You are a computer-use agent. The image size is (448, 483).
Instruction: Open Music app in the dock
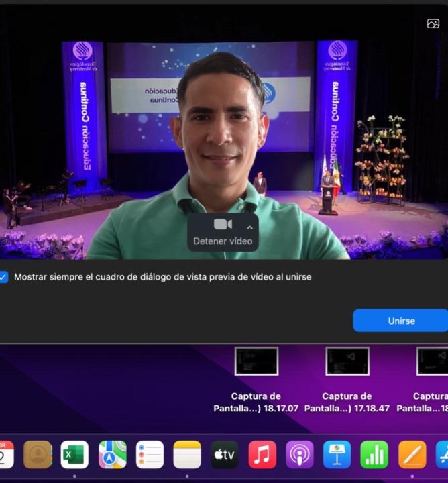[x=262, y=455]
